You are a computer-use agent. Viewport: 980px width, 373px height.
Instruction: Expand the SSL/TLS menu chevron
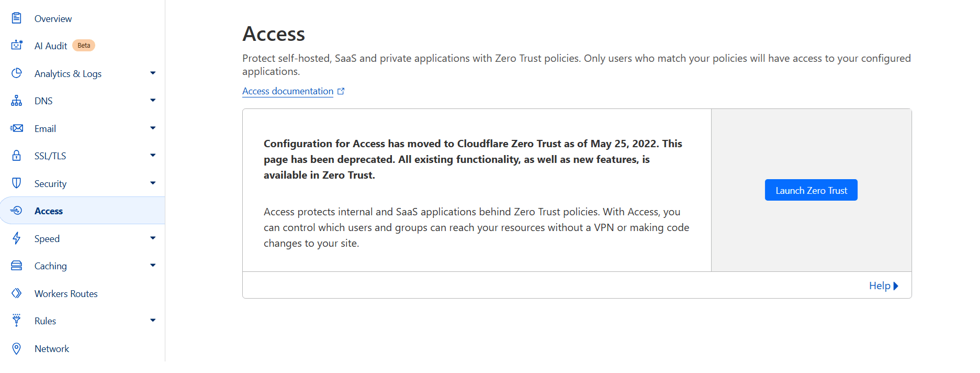(x=152, y=155)
